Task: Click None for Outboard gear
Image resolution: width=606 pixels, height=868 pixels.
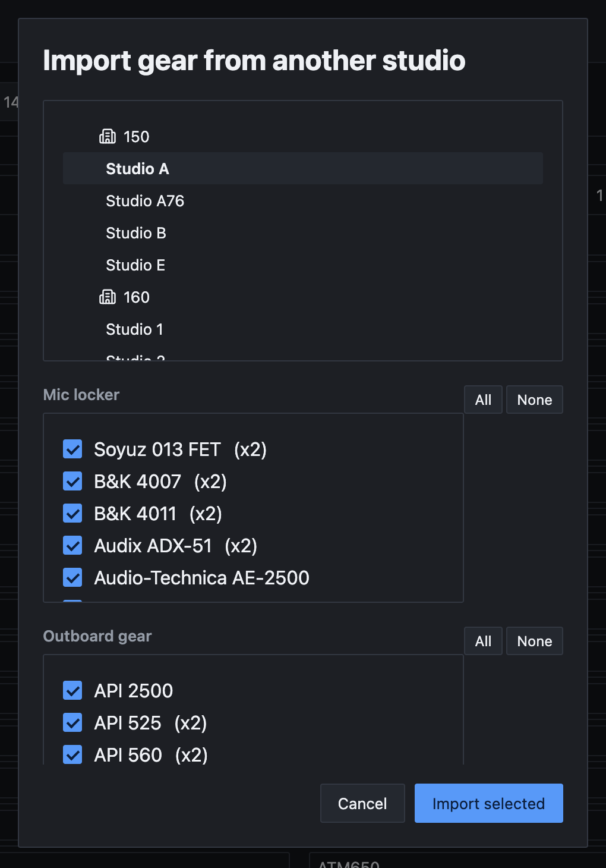Action: pyautogui.click(x=535, y=641)
